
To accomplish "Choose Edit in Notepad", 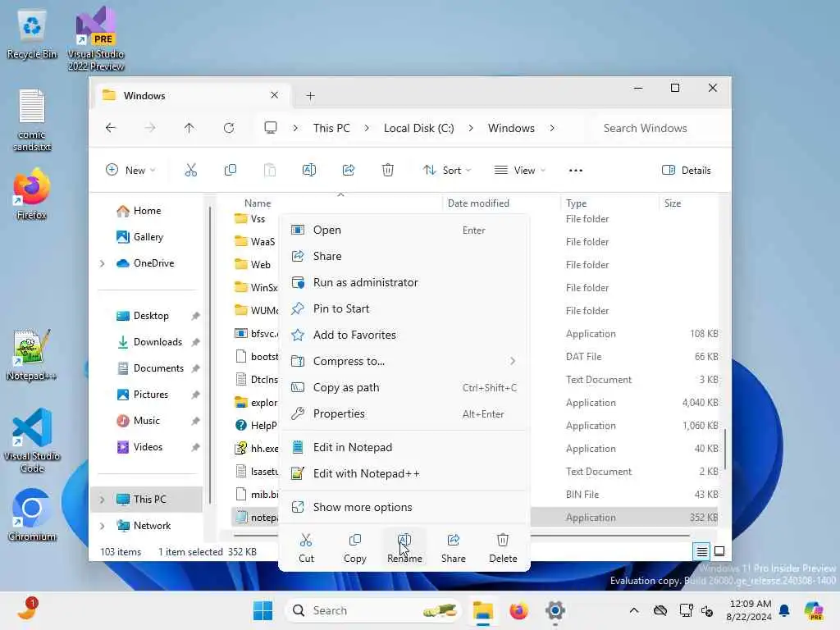I will click(x=405, y=447).
